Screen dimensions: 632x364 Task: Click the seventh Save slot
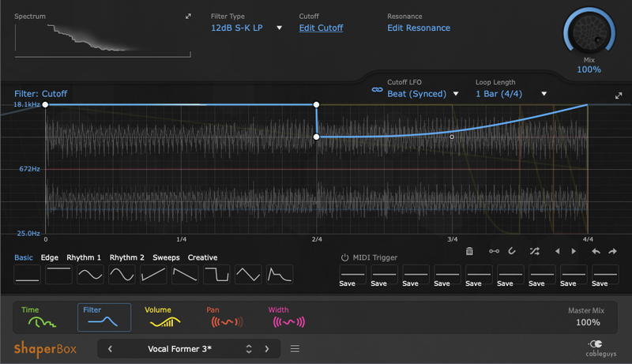[x=542, y=276]
